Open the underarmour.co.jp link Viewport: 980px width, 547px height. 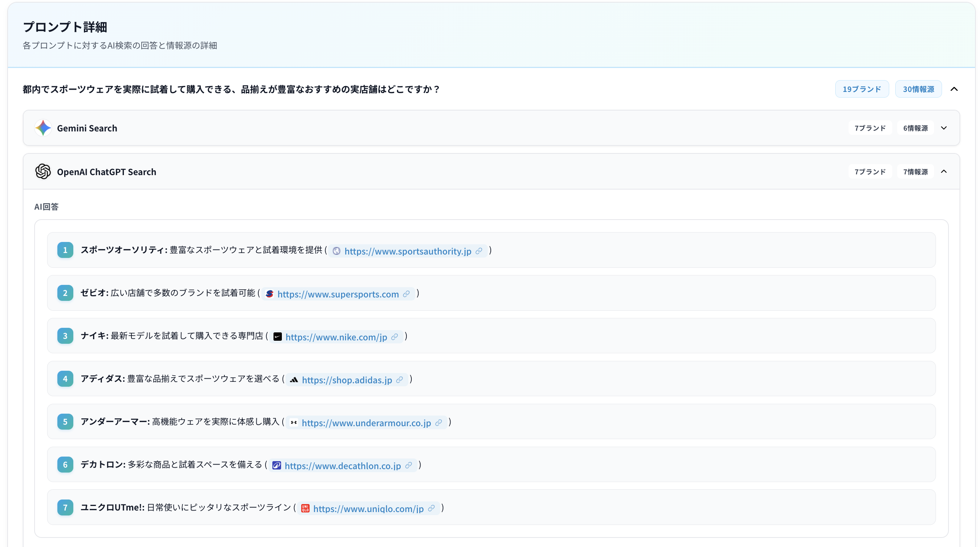(x=366, y=422)
